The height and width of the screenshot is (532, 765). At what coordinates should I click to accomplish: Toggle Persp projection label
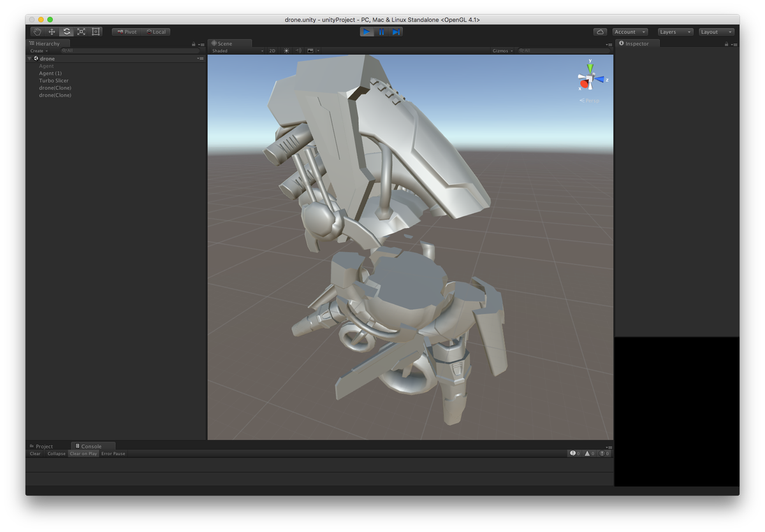[x=590, y=101]
